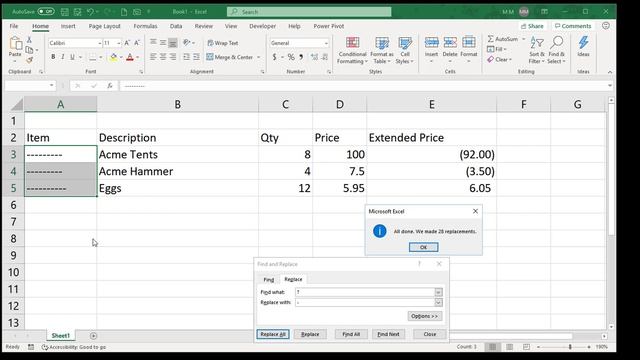Toggle Bold formatting

point(53,57)
